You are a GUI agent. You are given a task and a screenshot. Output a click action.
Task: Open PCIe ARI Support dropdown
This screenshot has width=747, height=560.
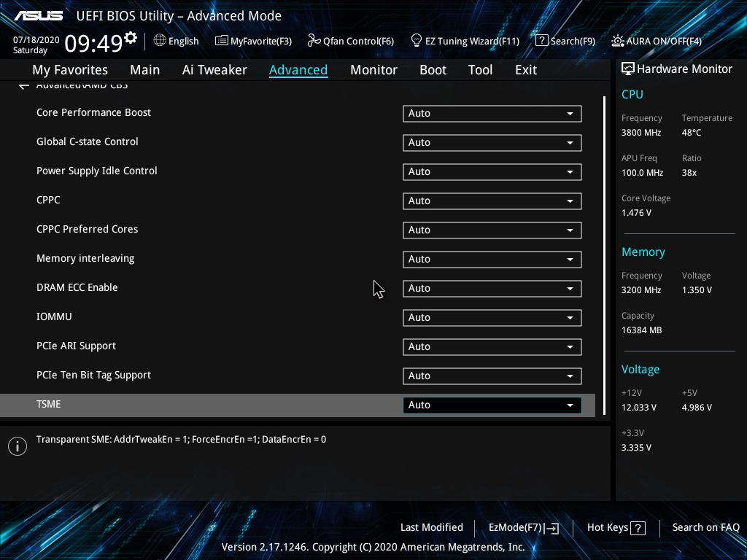492,346
